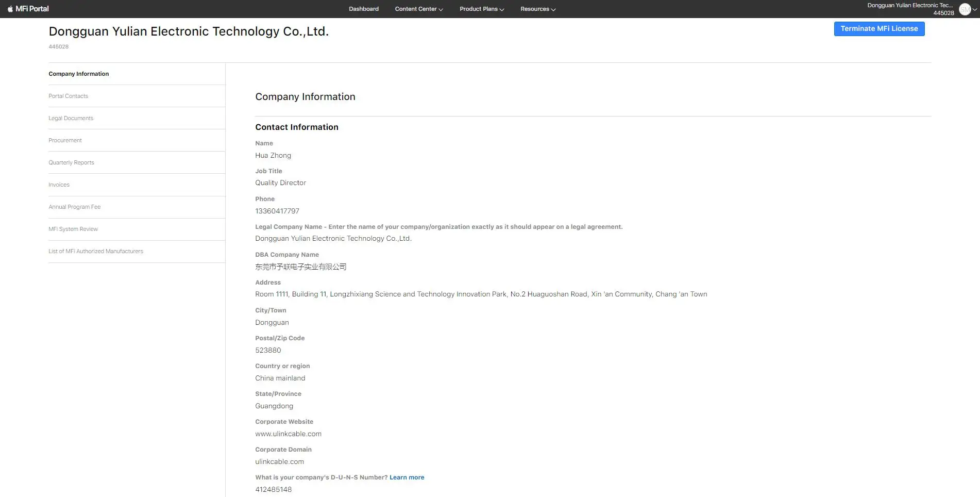Open the Dashboard menu item
The image size is (980, 497).
[x=363, y=9]
